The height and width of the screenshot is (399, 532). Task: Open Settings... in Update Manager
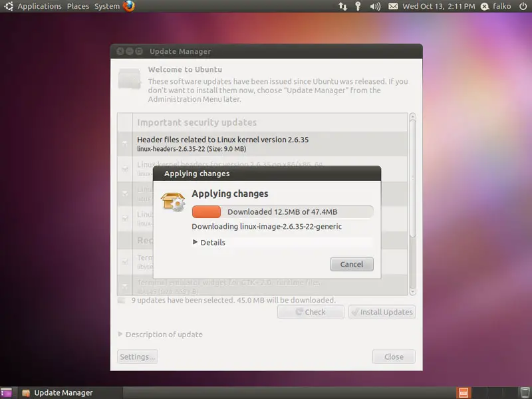click(x=138, y=357)
